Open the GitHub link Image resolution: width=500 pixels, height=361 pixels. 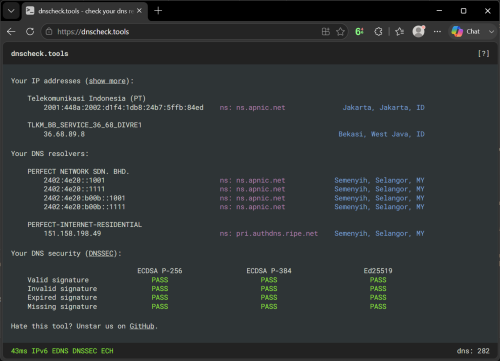tap(142, 326)
